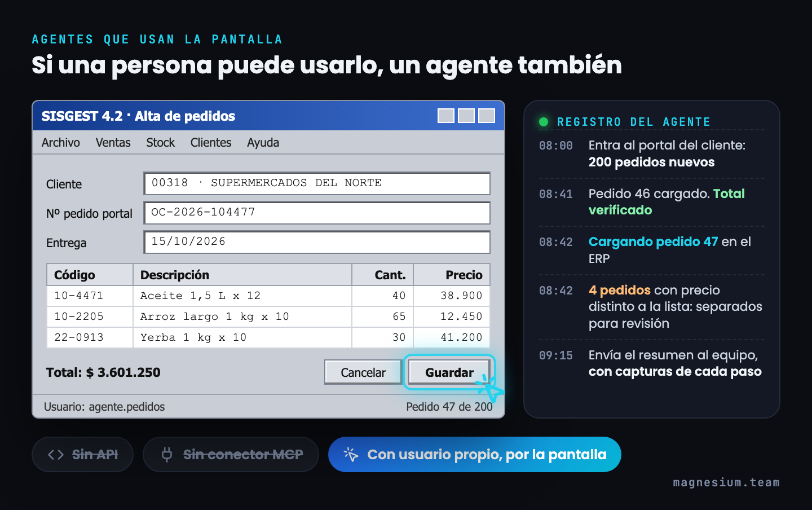This screenshot has width=812, height=510.
Task: Click Con usuario propio, por la pantalla pill
Action: 475,454
